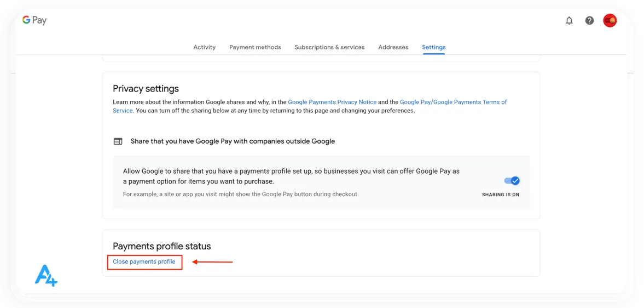Click the 'Allow Google to share' description text

291,176
